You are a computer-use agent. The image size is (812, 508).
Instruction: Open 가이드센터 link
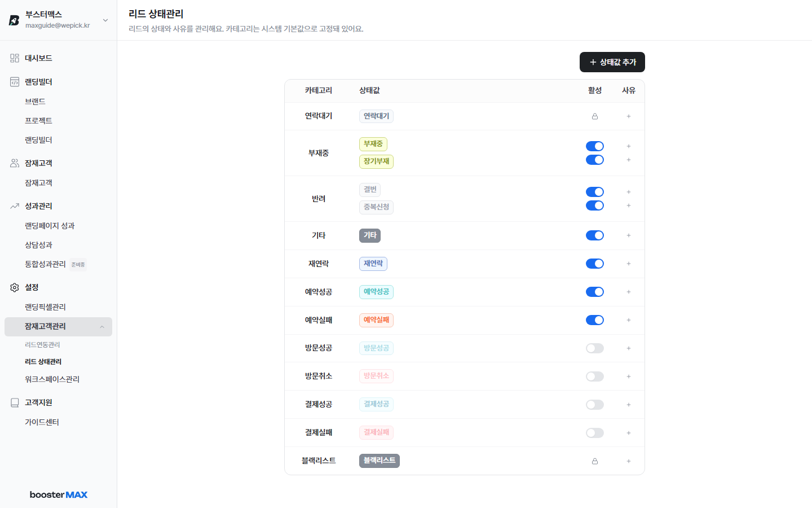[42, 422]
